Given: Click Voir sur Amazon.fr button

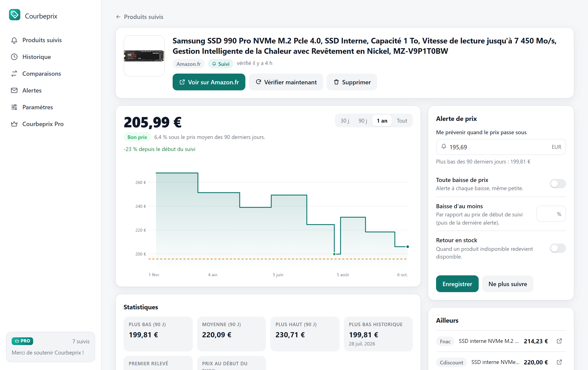Looking at the screenshot, I should [209, 82].
